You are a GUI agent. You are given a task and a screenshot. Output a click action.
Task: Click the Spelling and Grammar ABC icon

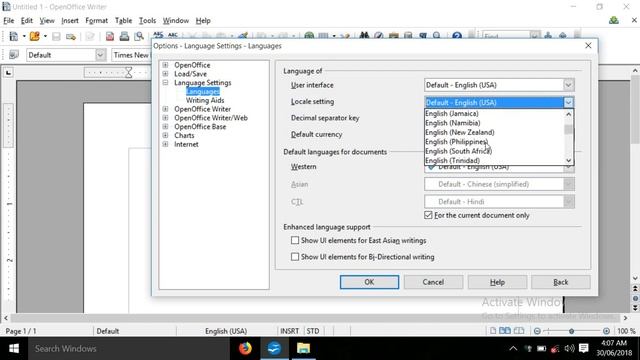pyautogui.click(x=158, y=36)
